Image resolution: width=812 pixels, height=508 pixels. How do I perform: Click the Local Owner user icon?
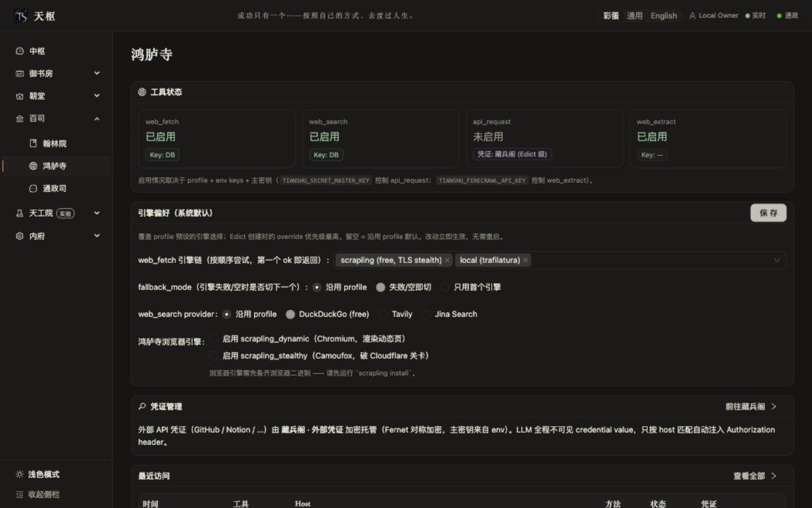click(692, 16)
